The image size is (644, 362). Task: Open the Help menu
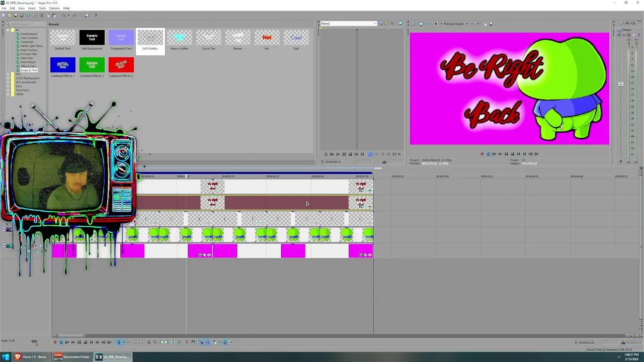pos(66,8)
